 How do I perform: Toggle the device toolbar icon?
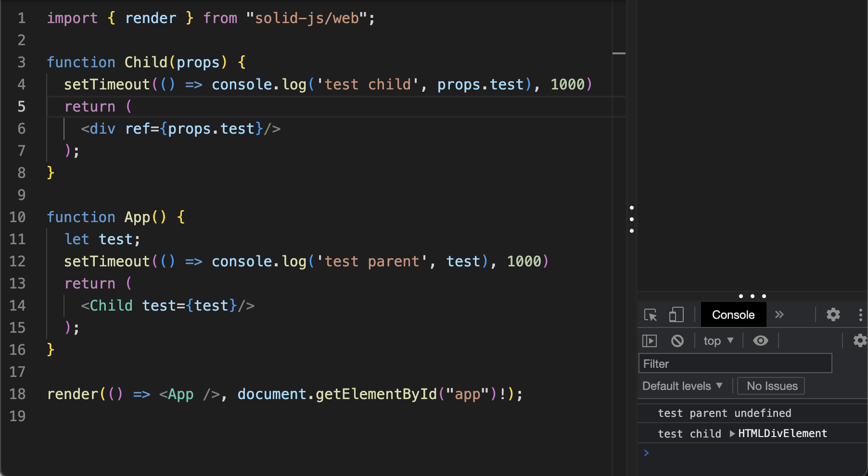(x=676, y=315)
